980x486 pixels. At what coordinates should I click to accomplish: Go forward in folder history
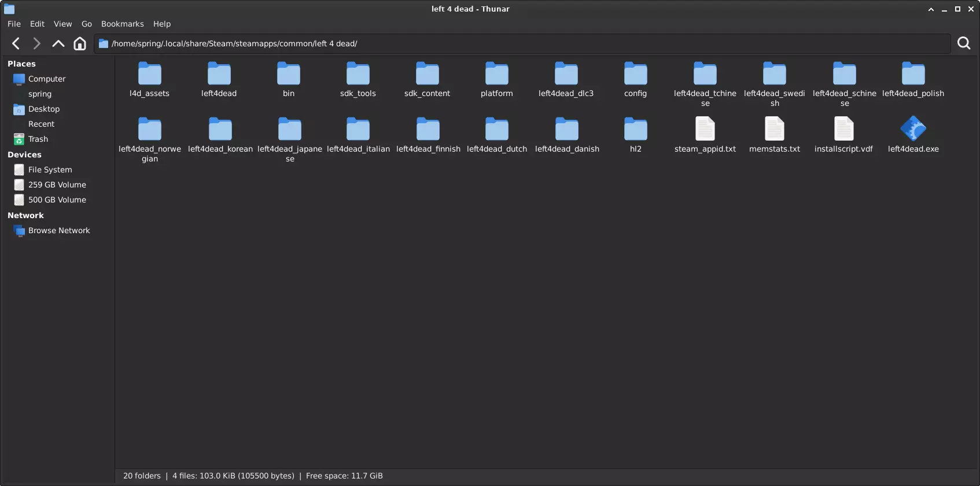pyautogui.click(x=36, y=43)
